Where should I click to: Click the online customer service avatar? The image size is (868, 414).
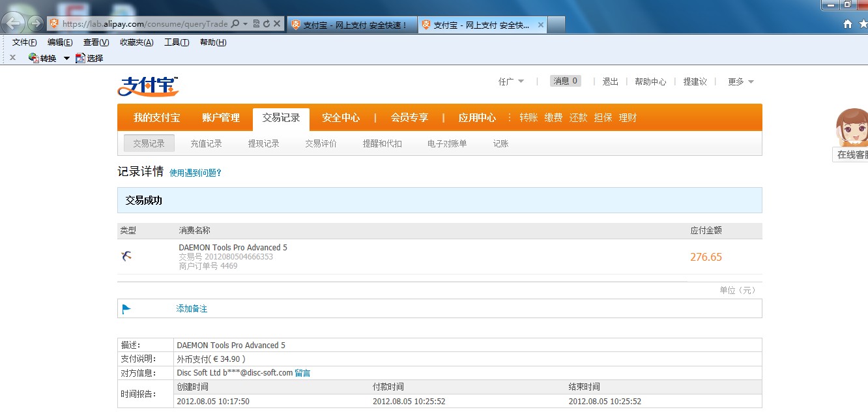(x=852, y=127)
